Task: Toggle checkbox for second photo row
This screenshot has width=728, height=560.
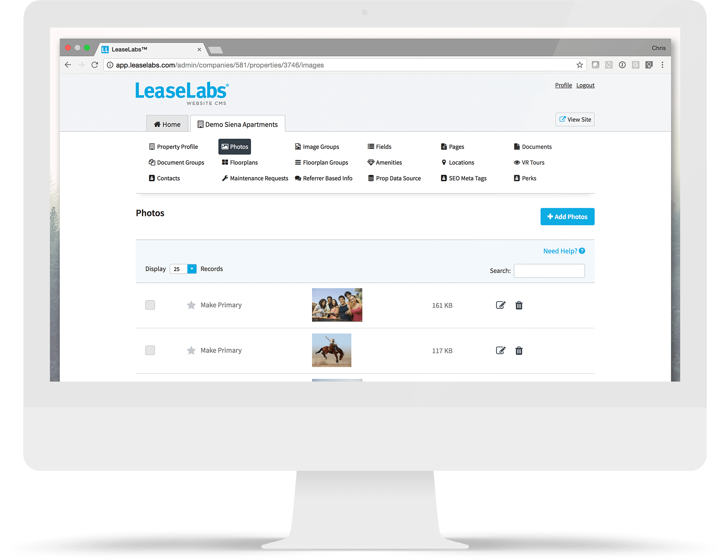Action: point(150,349)
